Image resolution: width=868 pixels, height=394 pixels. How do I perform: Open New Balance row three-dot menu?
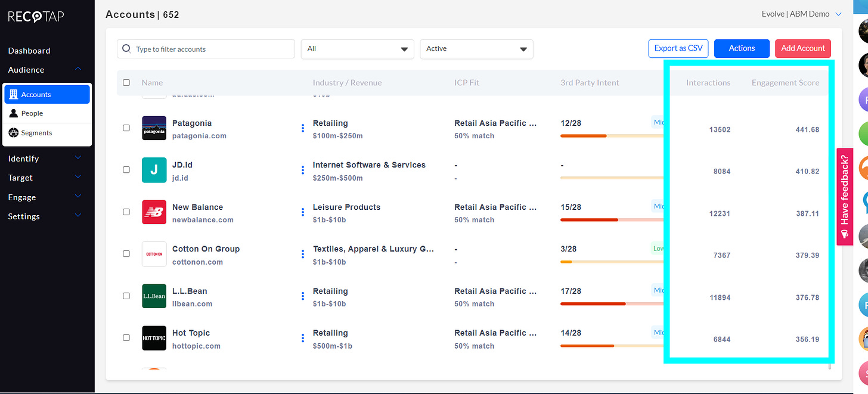tap(303, 212)
